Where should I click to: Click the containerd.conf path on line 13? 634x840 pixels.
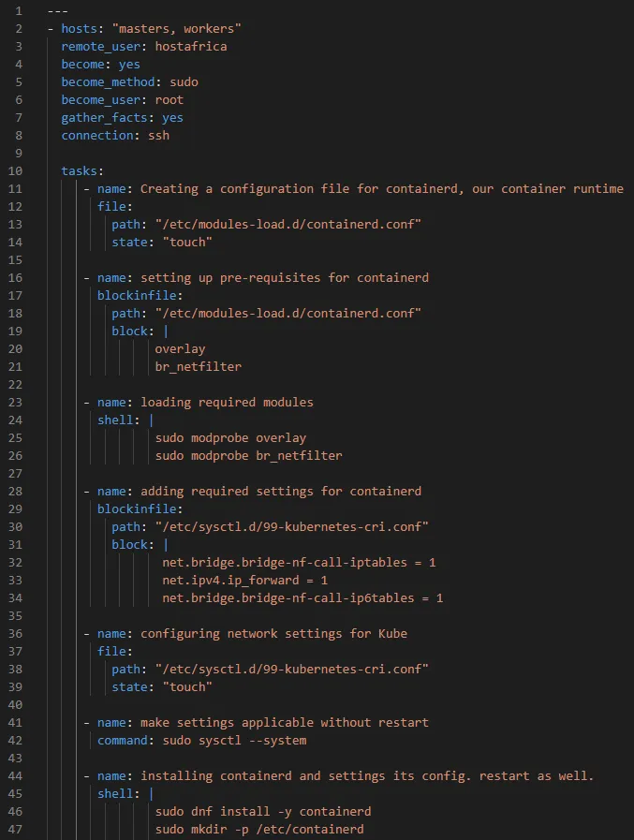click(288, 224)
